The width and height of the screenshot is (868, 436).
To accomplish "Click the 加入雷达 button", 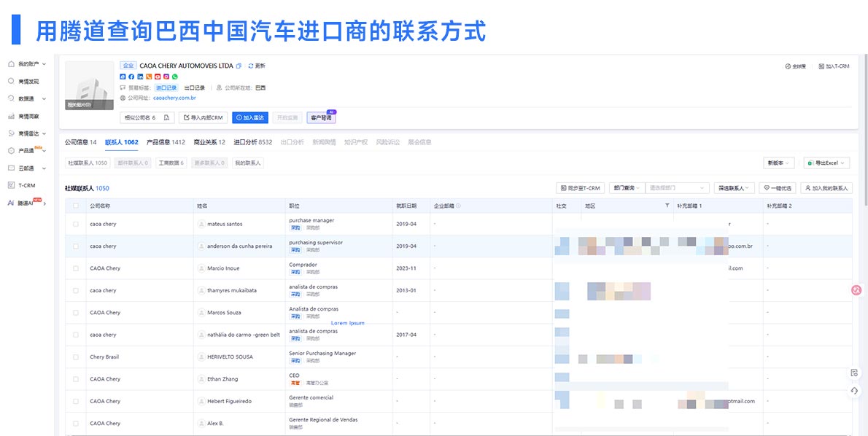I will tap(249, 117).
